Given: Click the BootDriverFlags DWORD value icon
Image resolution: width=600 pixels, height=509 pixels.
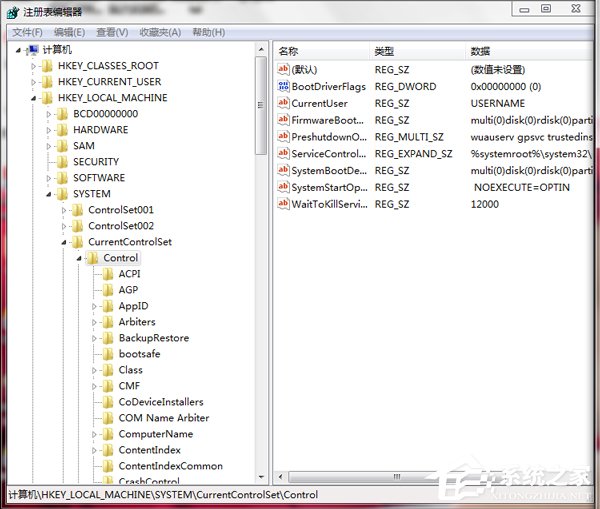Looking at the screenshot, I should tap(283, 86).
